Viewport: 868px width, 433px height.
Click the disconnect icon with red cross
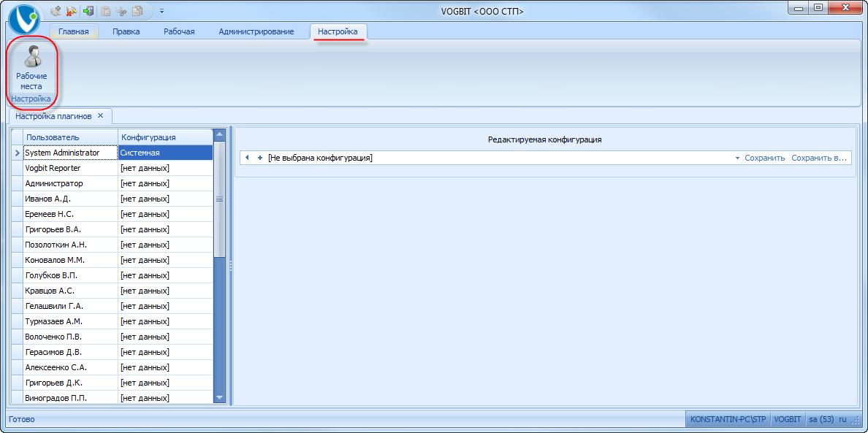[72, 11]
